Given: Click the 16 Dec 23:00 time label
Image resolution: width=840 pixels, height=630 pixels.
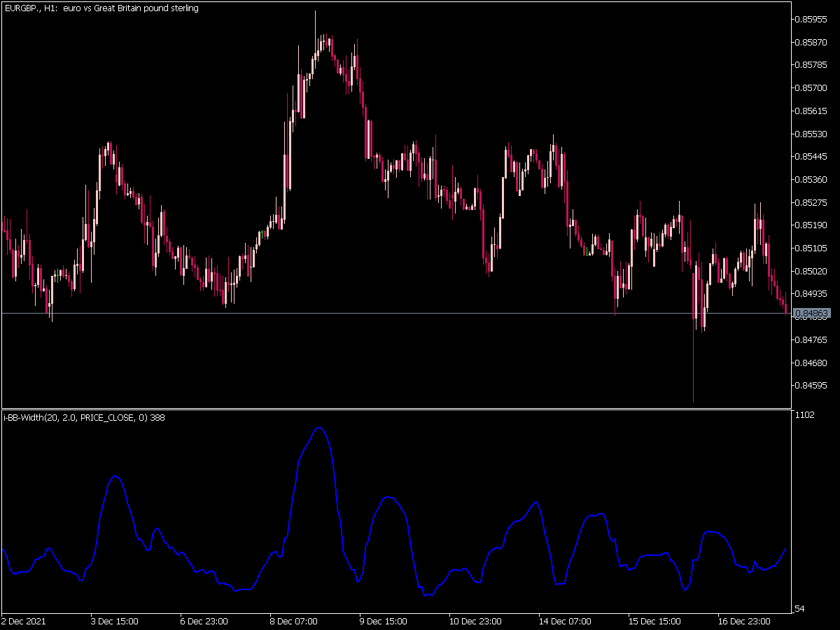Looking at the screenshot, I should tap(744, 621).
